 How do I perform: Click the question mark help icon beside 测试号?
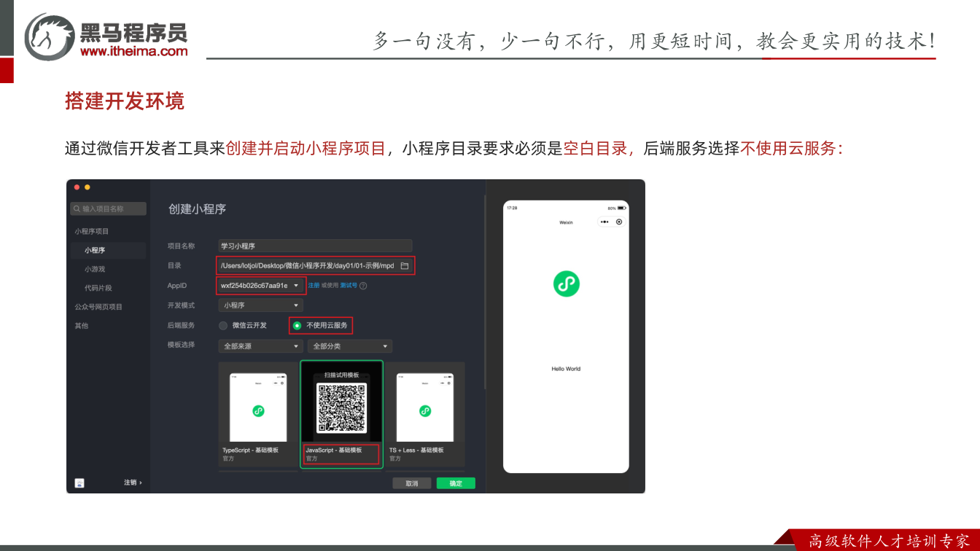coord(363,286)
